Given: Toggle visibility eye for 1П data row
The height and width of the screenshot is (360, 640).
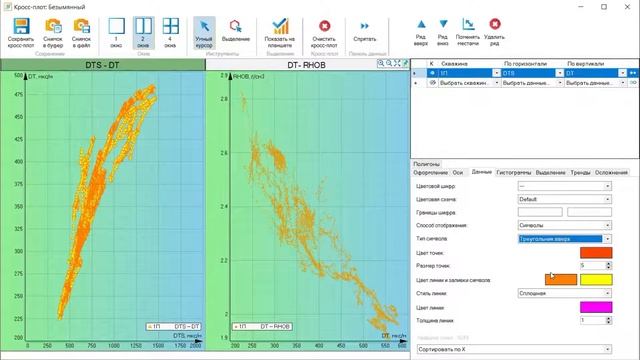Looking at the screenshot, I should (432, 73).
